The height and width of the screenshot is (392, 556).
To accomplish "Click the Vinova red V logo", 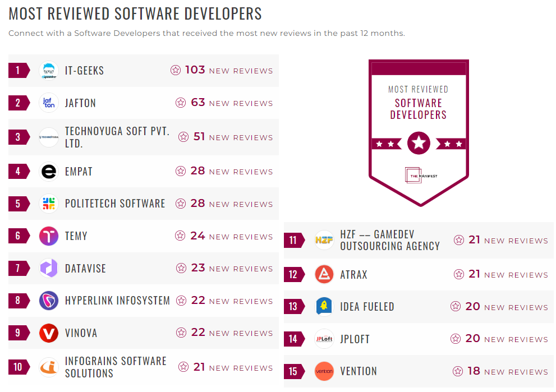I will point(49,333).
